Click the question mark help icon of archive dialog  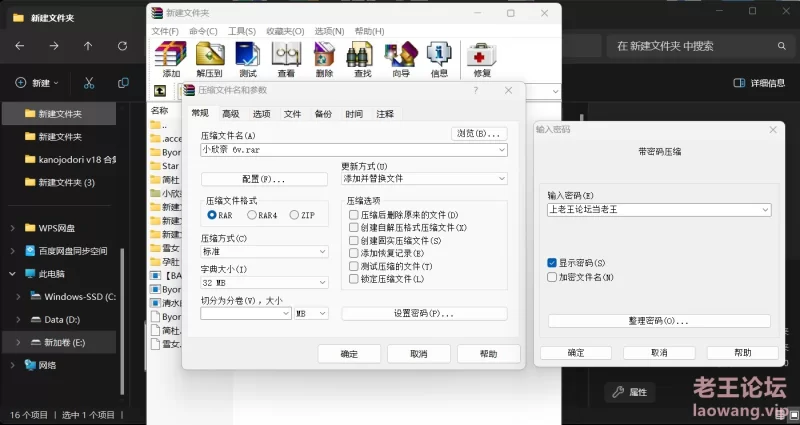tap(476, 90)
